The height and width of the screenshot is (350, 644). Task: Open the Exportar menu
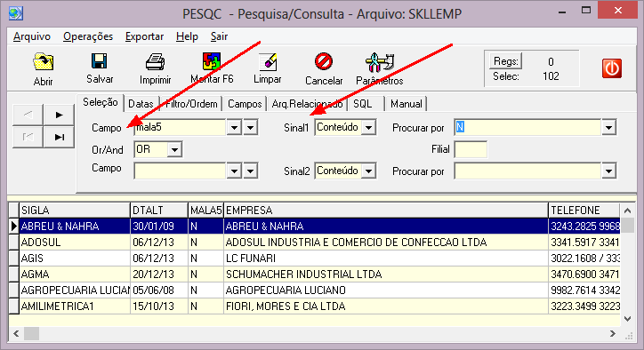(144, 36)
